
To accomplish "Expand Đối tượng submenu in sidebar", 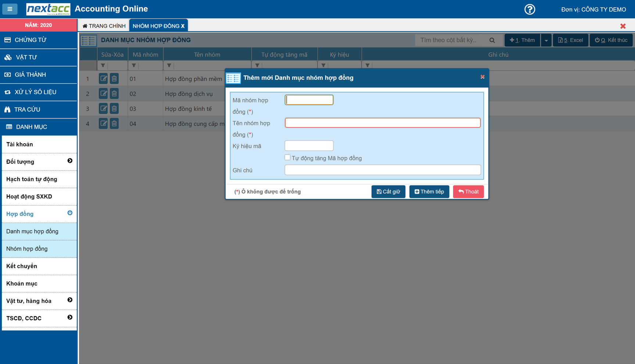I will pos(70,161).
